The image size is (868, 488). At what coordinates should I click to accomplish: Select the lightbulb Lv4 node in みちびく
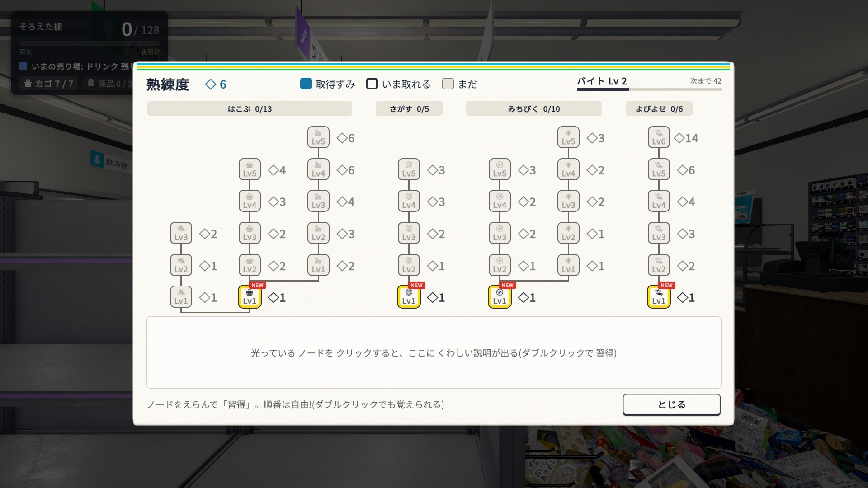coord(568,169)
